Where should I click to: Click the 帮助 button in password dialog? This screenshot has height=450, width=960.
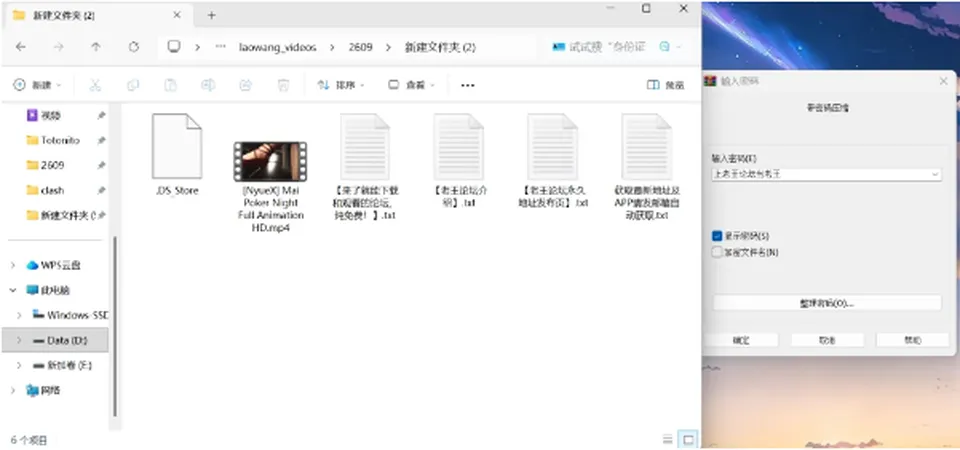click(913, 340)
